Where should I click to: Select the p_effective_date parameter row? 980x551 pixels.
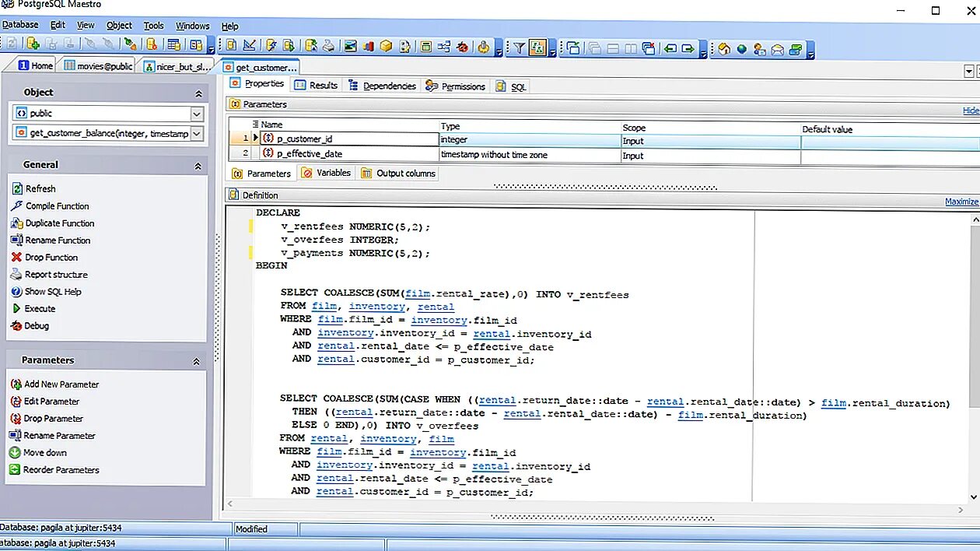point(605,155)
